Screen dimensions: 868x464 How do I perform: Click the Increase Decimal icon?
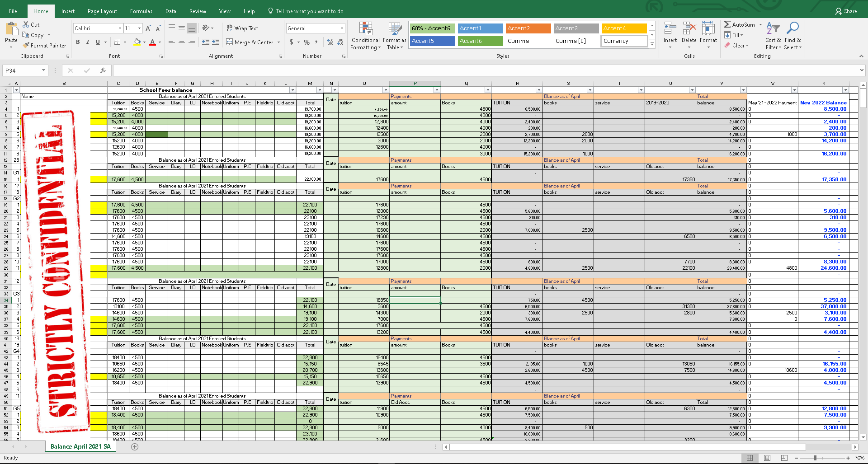(x=330, y=42)
